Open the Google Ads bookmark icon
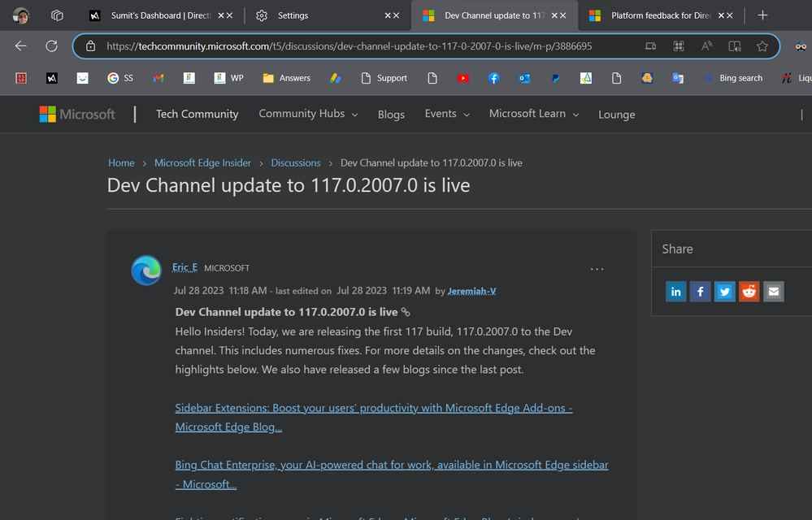The height and width of the screenshot is (520, 812). tap(335, 78)
